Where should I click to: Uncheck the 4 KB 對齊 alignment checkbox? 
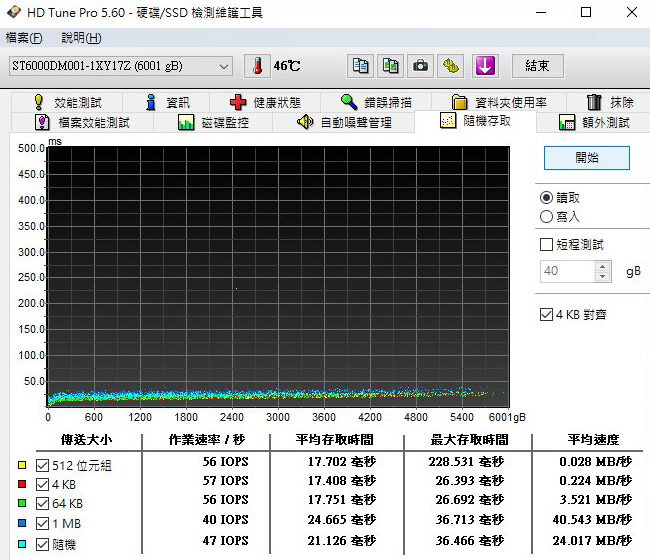point(546,314)
